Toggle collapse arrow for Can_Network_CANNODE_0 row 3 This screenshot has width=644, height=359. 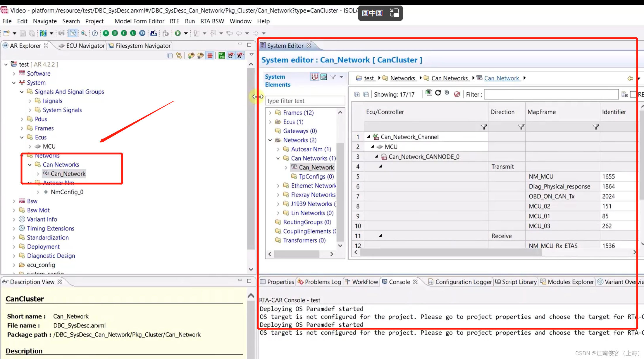pos(376,156)
